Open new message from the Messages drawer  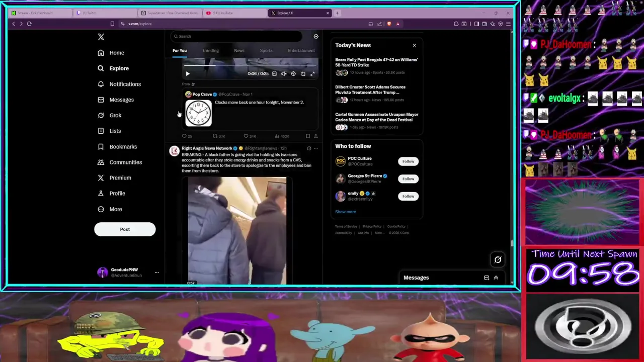click(x=486, y=278)
